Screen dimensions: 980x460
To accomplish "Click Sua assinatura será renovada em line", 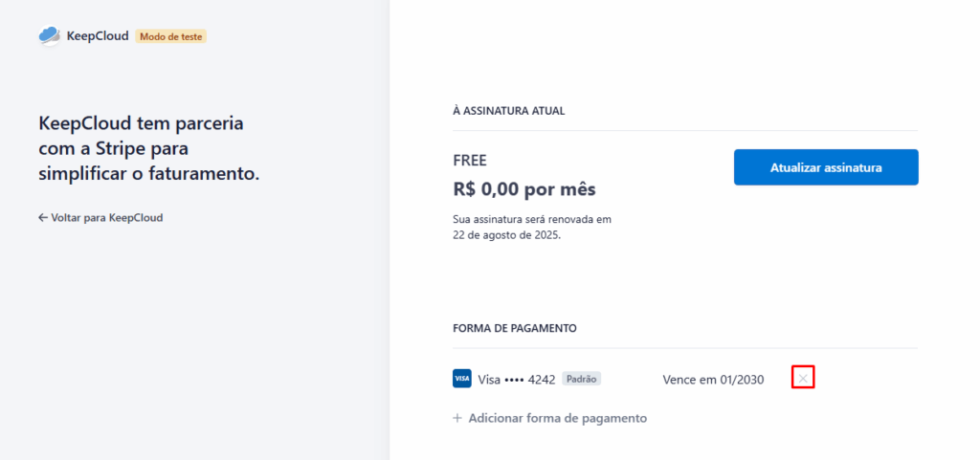I will 532,220.
